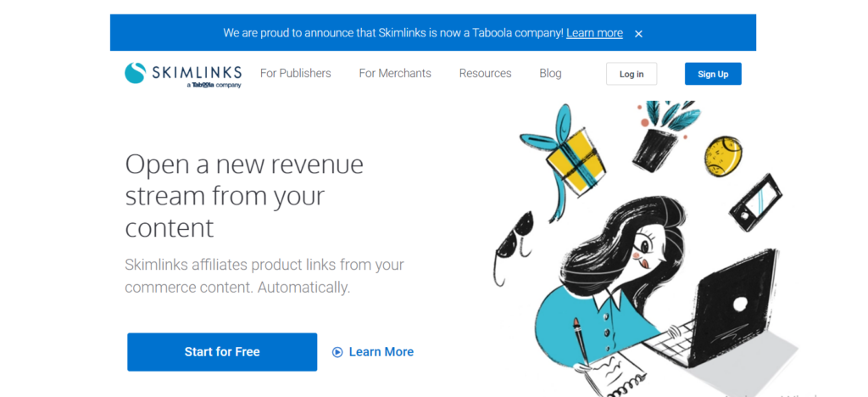
Task: Open the Resources menu
Action: click(x=485, y=73)
